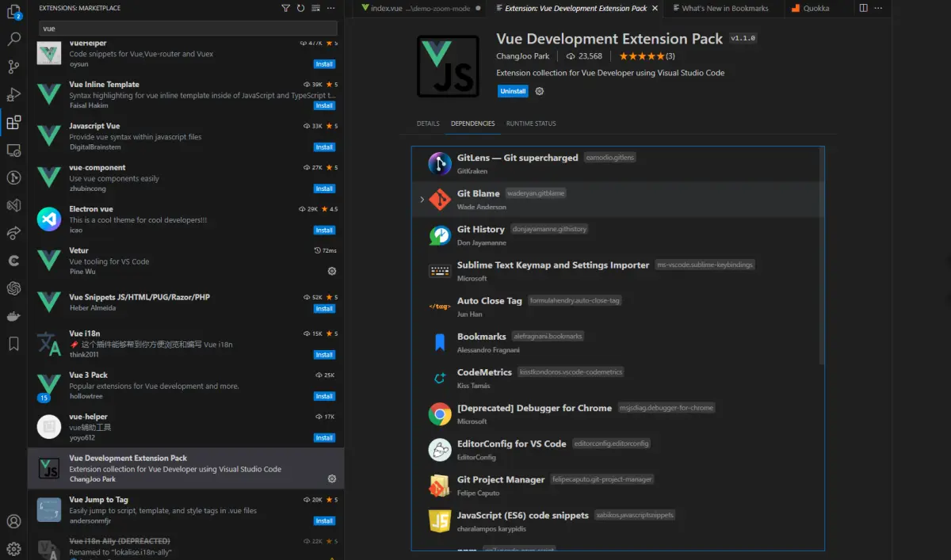Click the gear icon beside the Uninstall button
The height and width of the screenshot is (560, 951).
pyautogui.click(x=540, y=91)
